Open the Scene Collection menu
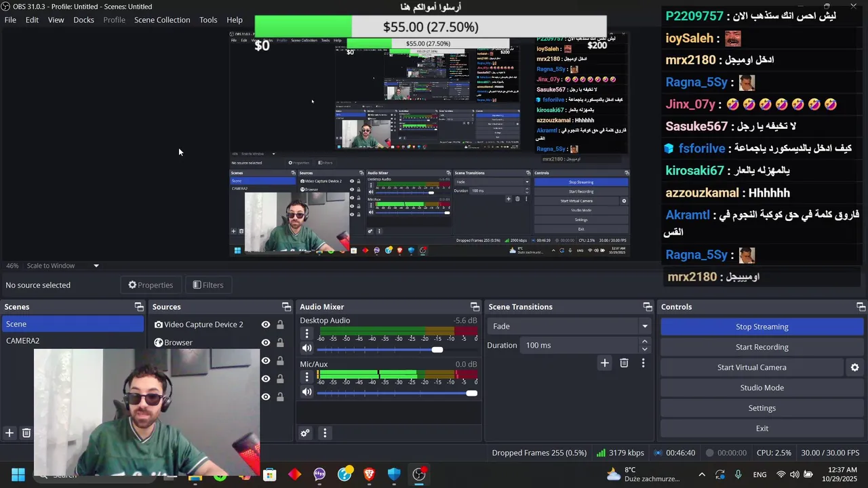868x488 pixels. coord(162,20)
